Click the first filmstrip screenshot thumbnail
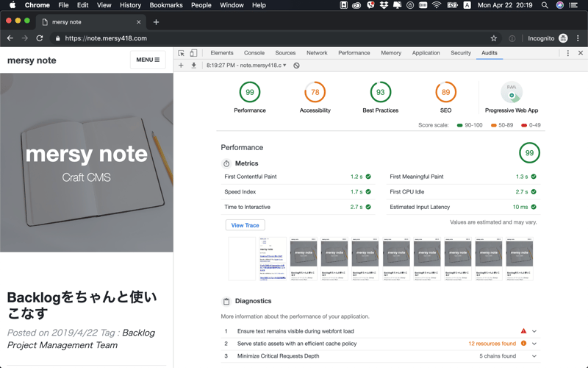 [x=242, y=258]
